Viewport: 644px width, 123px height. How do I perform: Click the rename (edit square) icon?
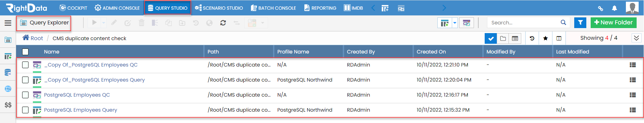127,23
